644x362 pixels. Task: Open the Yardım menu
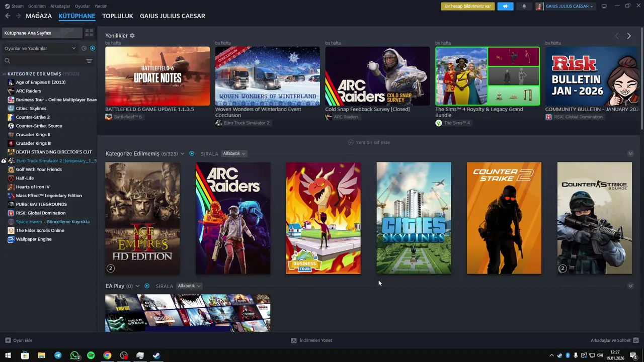101,6
